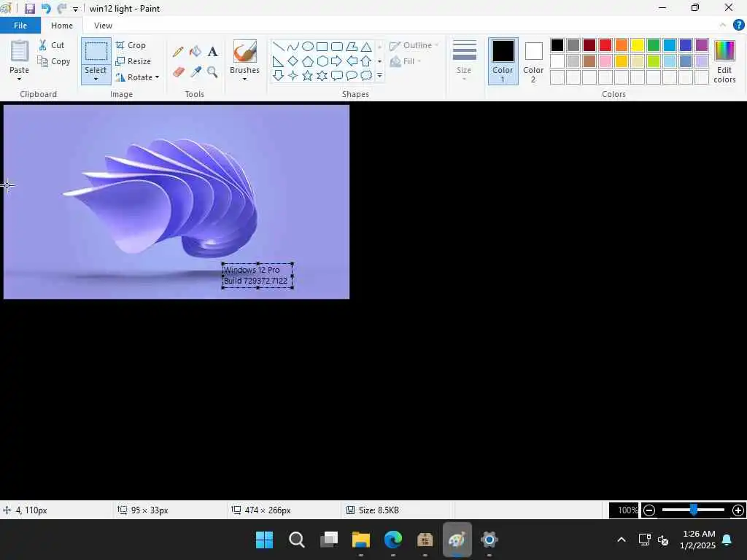Click the Redo arrow in title bar

coord(61,9)
